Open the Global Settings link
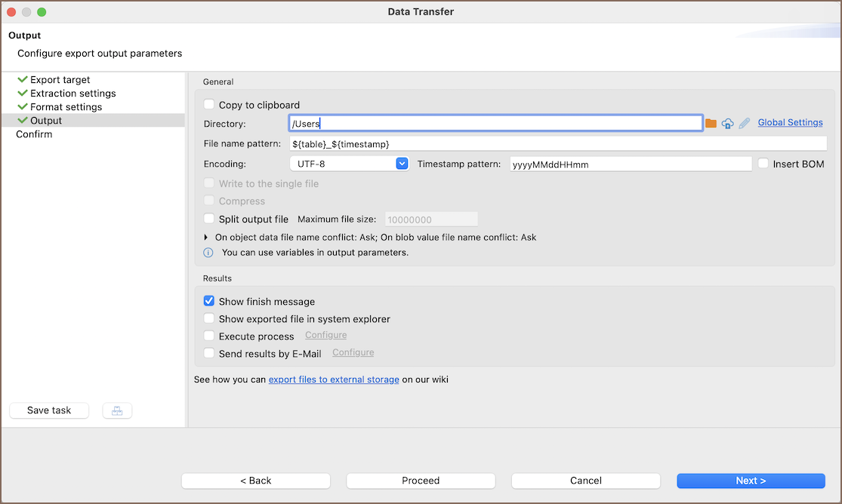The image size is (842, 504). [790, 122]
